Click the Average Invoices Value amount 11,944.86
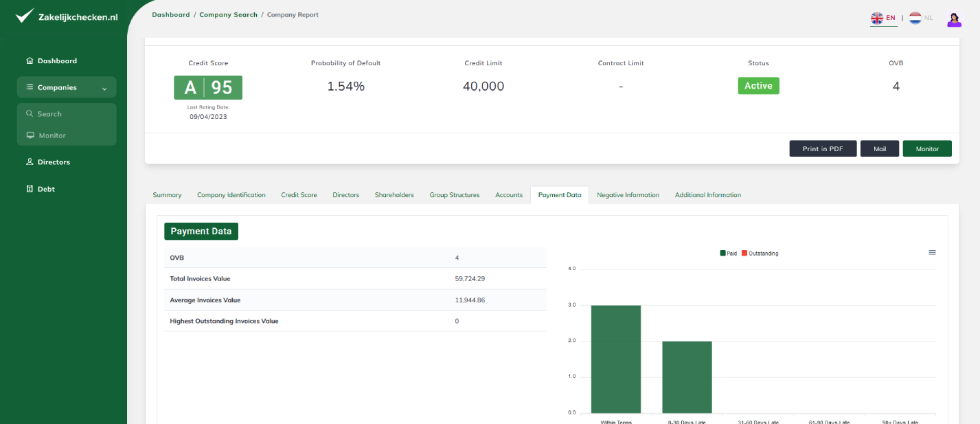This screenshot has height=424, width=980. click(470, 300)
